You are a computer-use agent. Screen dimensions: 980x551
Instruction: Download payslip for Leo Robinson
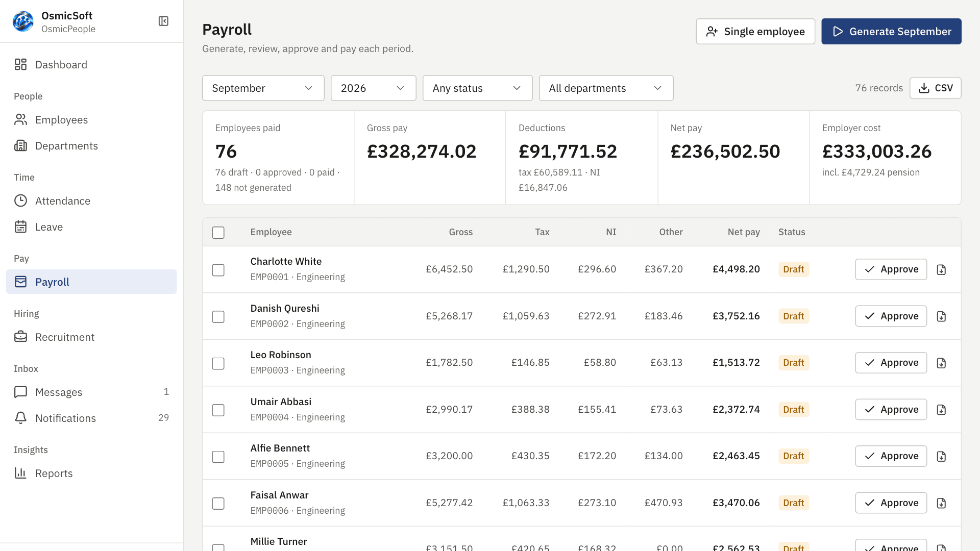coord(942,363)
